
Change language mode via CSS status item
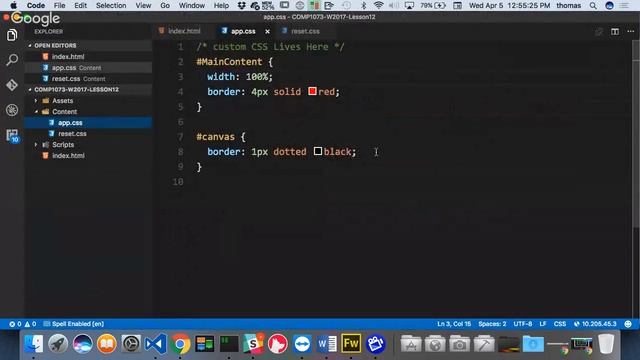coord(560,324)
